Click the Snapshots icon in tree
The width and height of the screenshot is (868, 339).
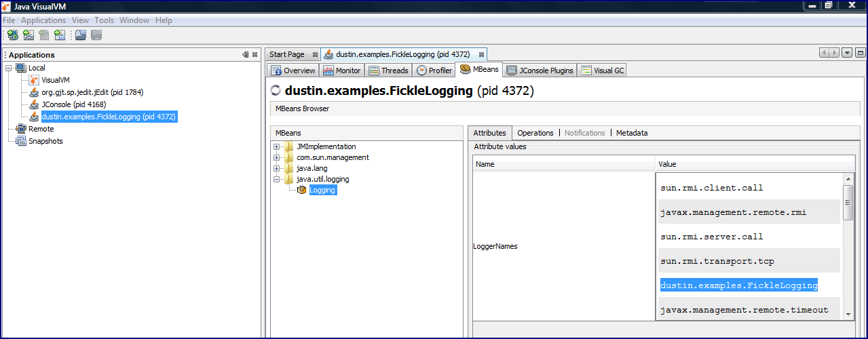[20, 141]
